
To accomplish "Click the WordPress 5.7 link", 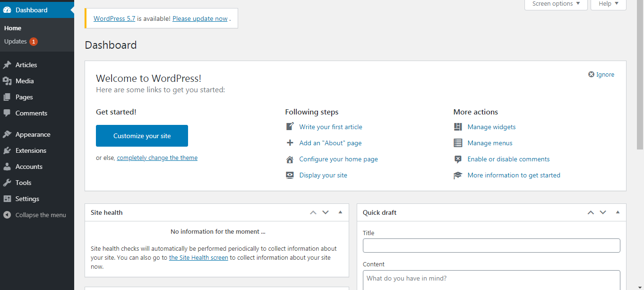I will click(x=114, y=19).
